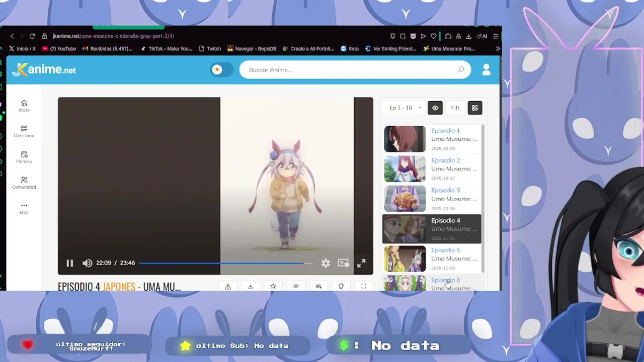Open Navegar - BepisDB bookmark
This screenshot has height=362, width=644.
coord(252,49)
